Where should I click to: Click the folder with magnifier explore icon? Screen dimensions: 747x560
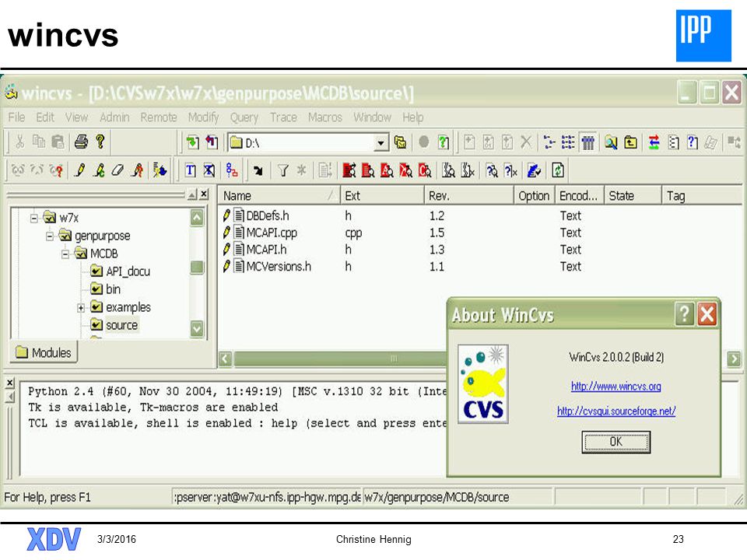tap(611, 142)
